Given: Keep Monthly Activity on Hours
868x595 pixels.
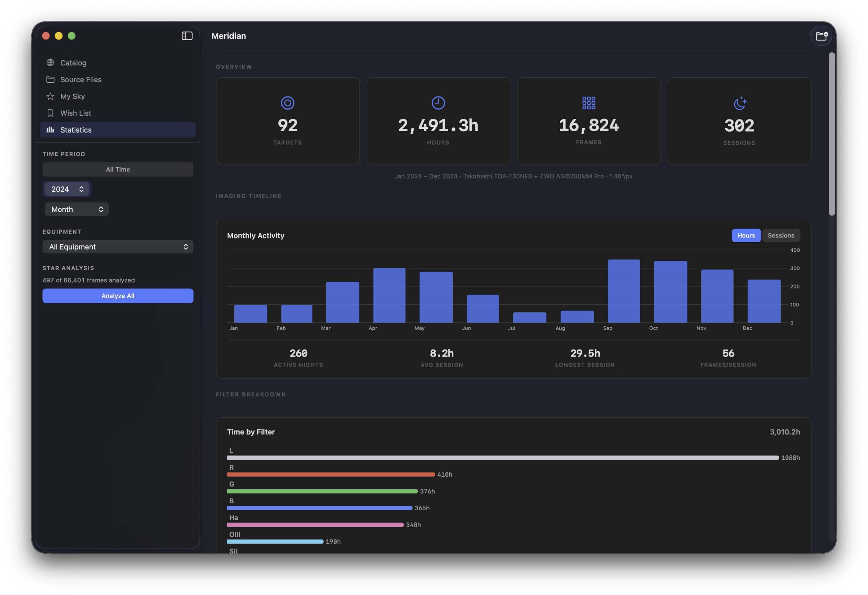Looking at the screenshot, I should point(746,235).
